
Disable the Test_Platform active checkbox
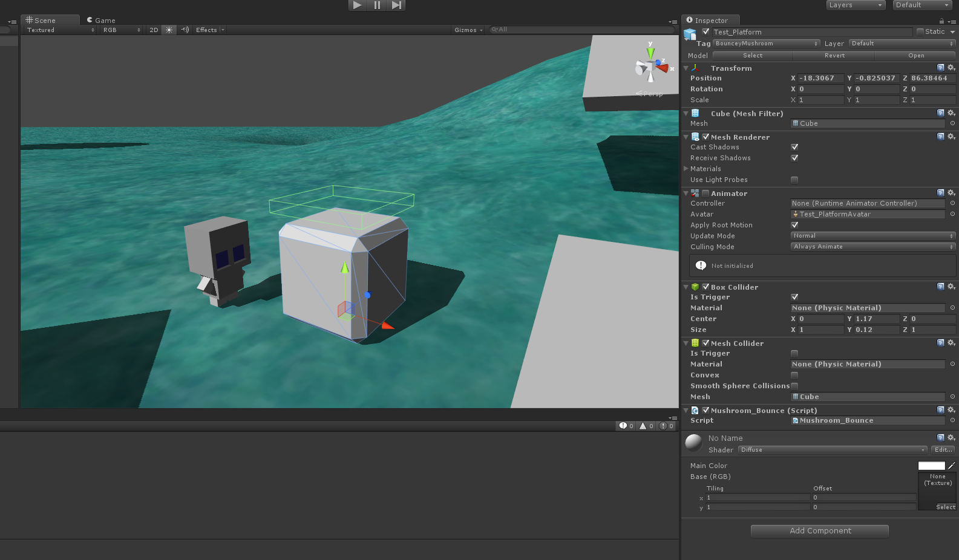click(x=705, y=31)
